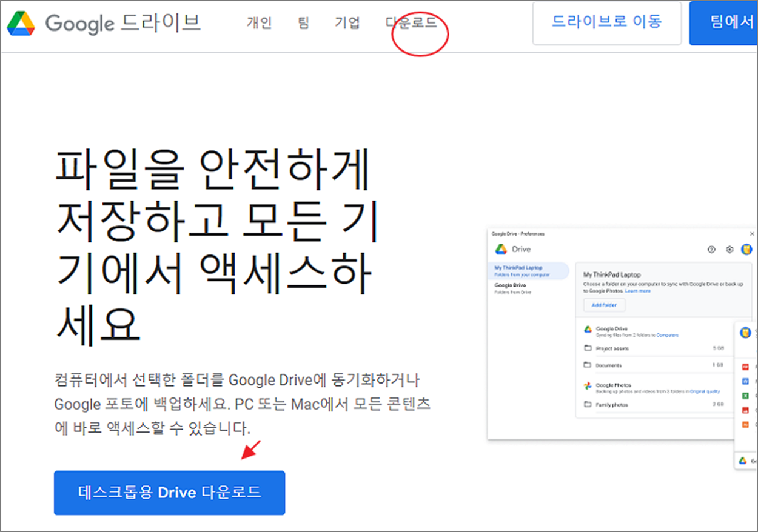Click the help icon in Preferences illustration
This screenshot has width=758, height=532.
pyautogui.click(x=712, y=249)
